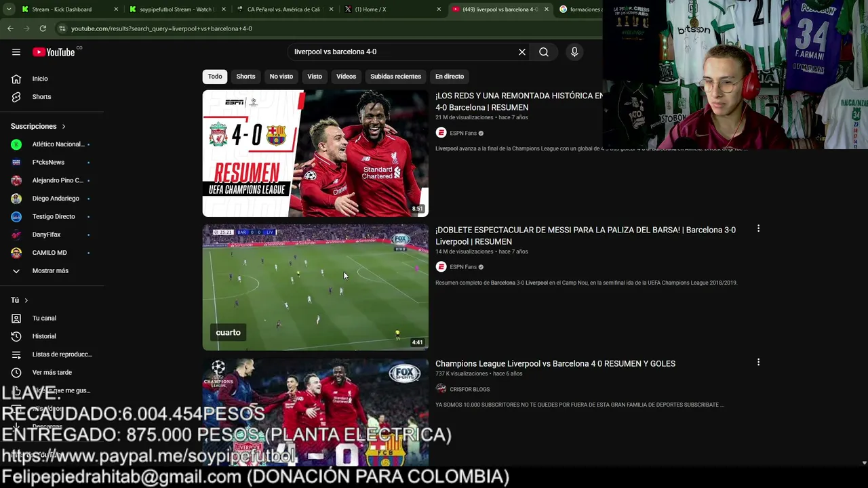Play the Fox Sports Liverpool celebration thumbnail

click(315, 412)
